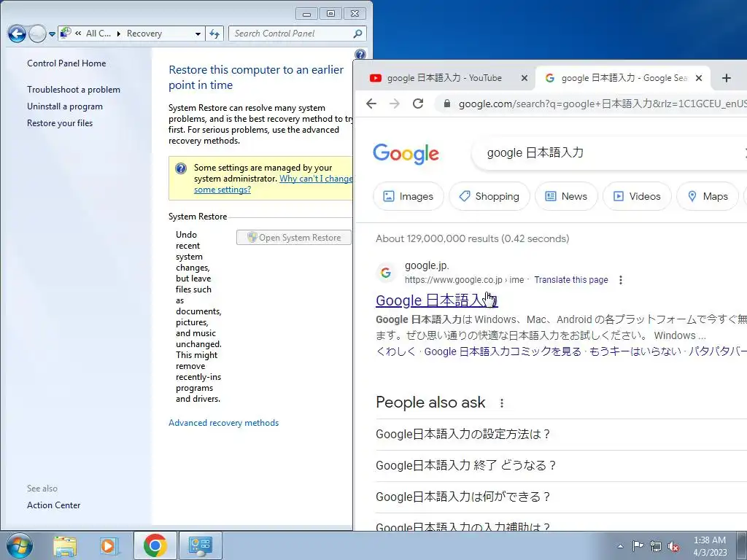This screenshot has height=560, width=747.
Task: Click the Windows Start button
Action: pyautogui.click(x=20, y=545)
